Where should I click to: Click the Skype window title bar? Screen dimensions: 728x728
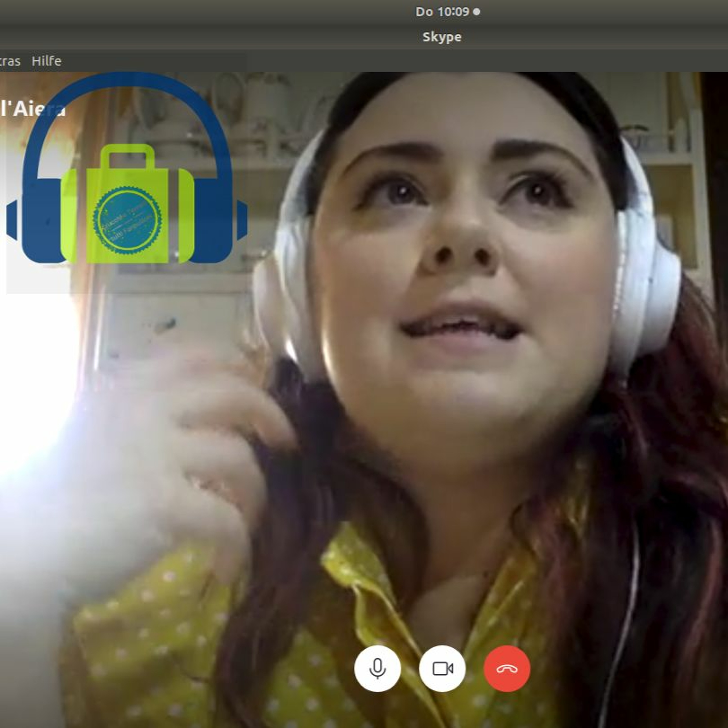442,37
